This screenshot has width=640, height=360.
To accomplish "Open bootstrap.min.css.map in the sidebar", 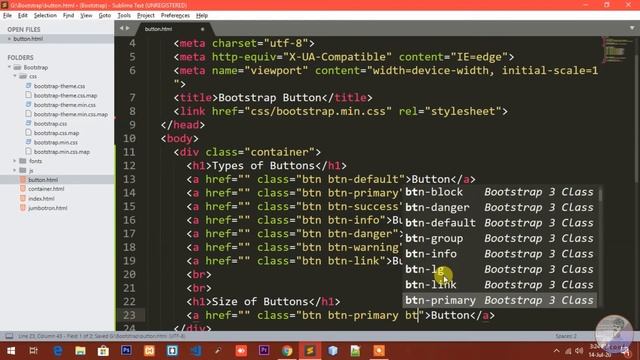I will [x=62, y=152].
